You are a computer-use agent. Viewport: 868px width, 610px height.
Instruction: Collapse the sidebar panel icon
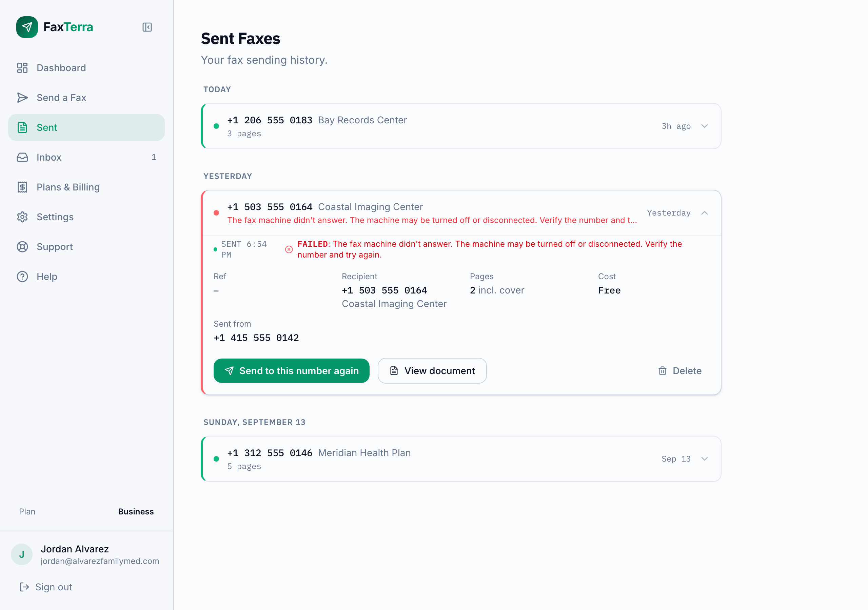pyautogui.click(x=147, y=27)
